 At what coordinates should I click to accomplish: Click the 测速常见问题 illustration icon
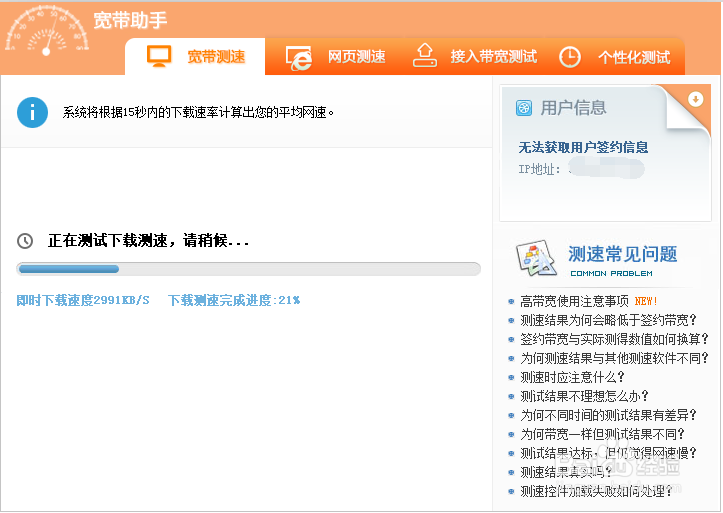[x=536, y=257]
